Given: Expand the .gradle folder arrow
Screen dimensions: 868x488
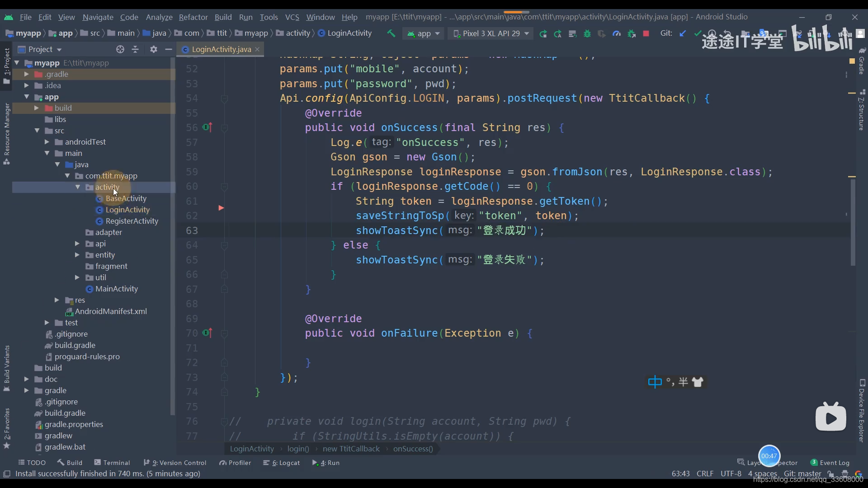Looking at the screenshot, I should click(26, 74).
